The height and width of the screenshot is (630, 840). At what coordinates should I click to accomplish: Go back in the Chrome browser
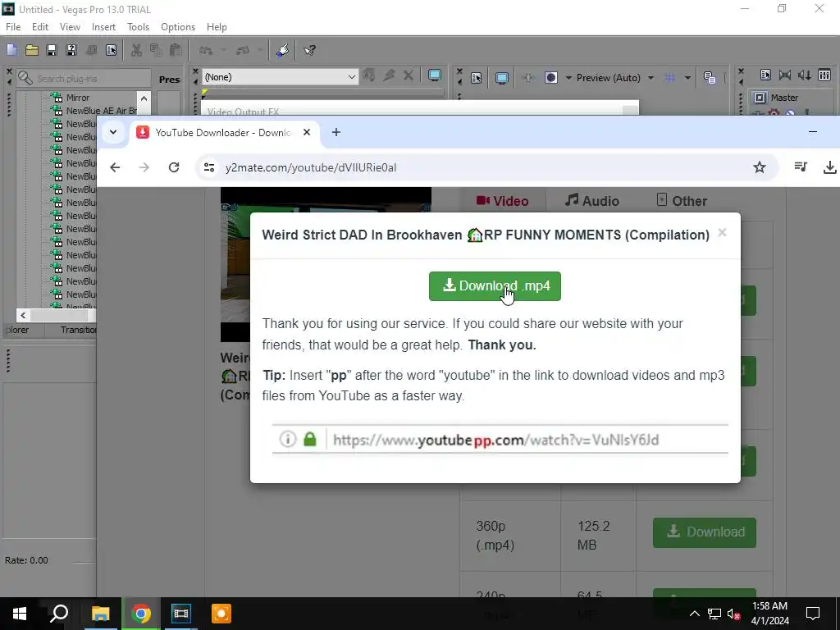(x=115, y=167)
